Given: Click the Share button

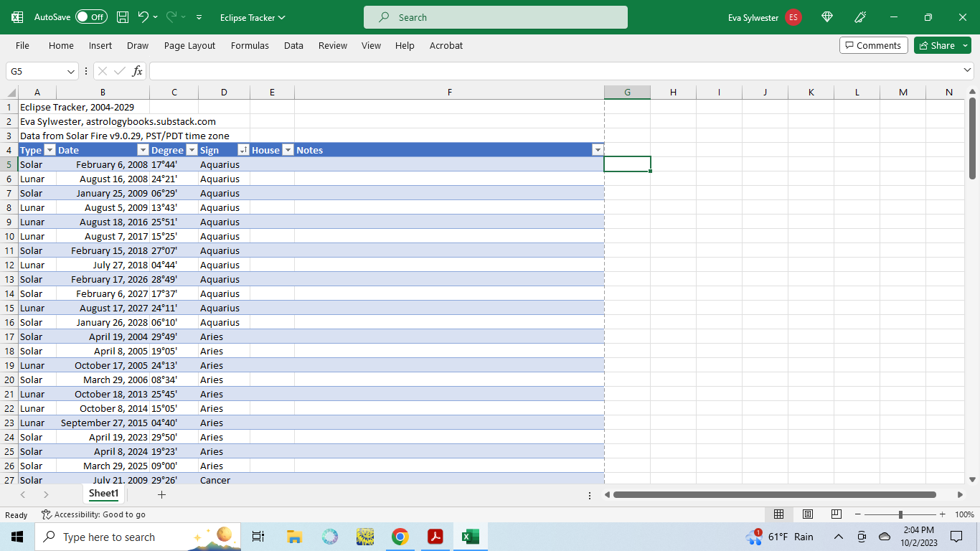Looking at the screenshot, I should (937, 45).
